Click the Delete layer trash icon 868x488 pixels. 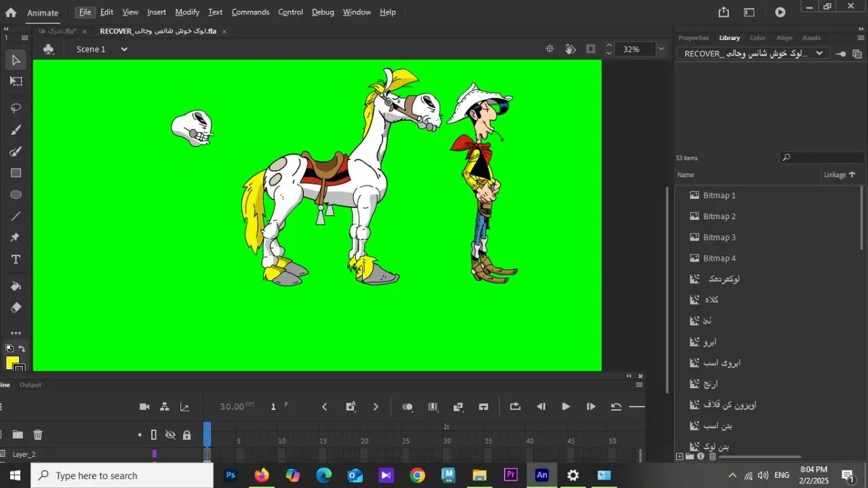tap(38, 434)
